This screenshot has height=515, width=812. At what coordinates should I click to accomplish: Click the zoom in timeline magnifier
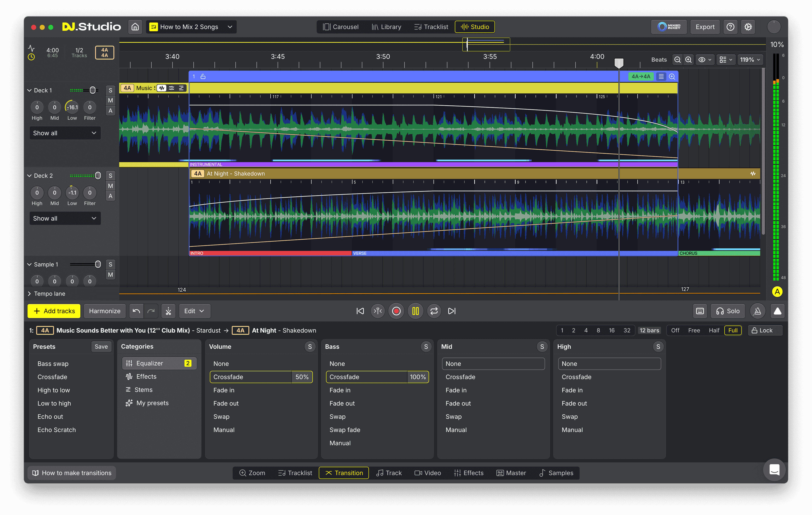pyautogui.click(x=688, y=60)
